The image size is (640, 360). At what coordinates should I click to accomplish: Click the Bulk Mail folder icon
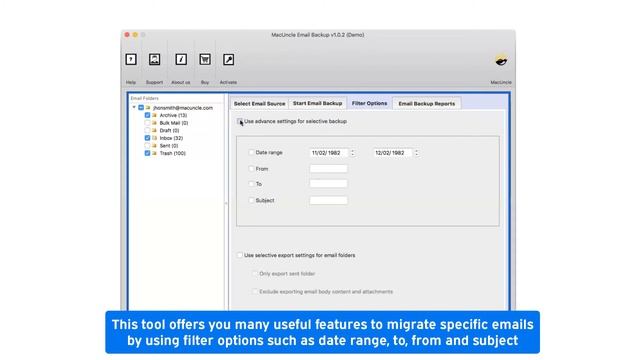[154, 123]
